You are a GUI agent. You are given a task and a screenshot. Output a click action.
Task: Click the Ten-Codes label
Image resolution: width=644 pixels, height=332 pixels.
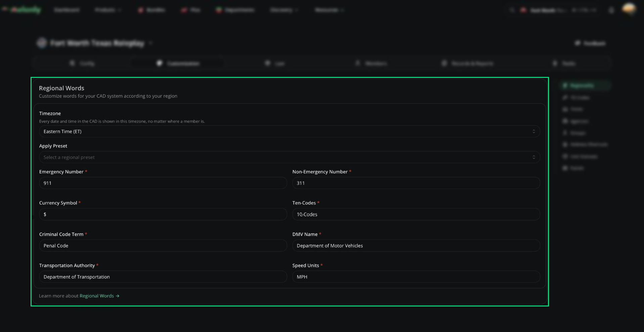tap(304, 203)
